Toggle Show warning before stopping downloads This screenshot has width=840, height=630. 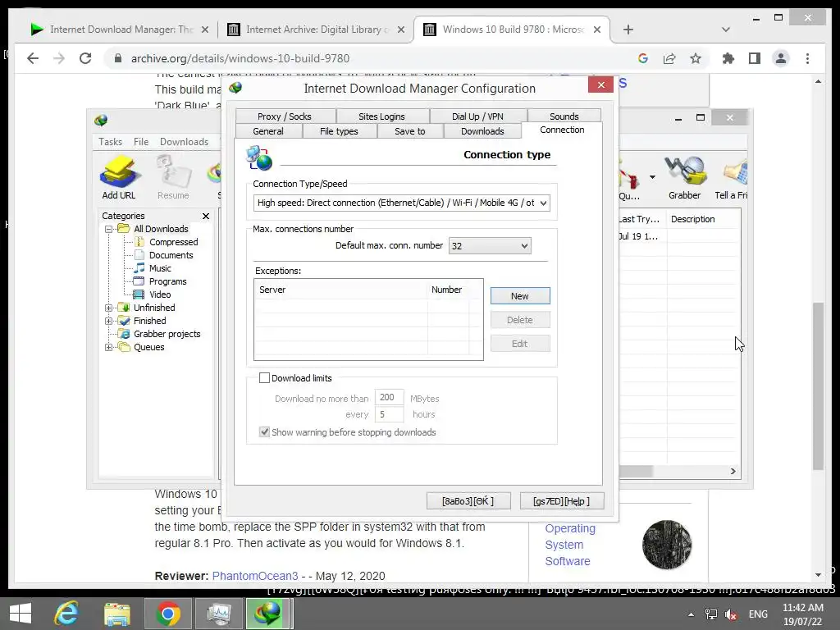tap(264, 432)
